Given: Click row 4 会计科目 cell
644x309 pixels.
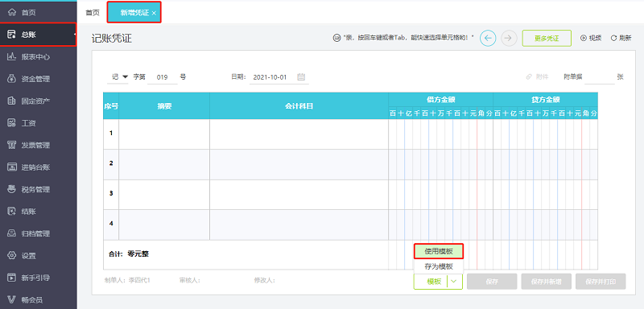Looking at the screenshot, I should point(299,225).
